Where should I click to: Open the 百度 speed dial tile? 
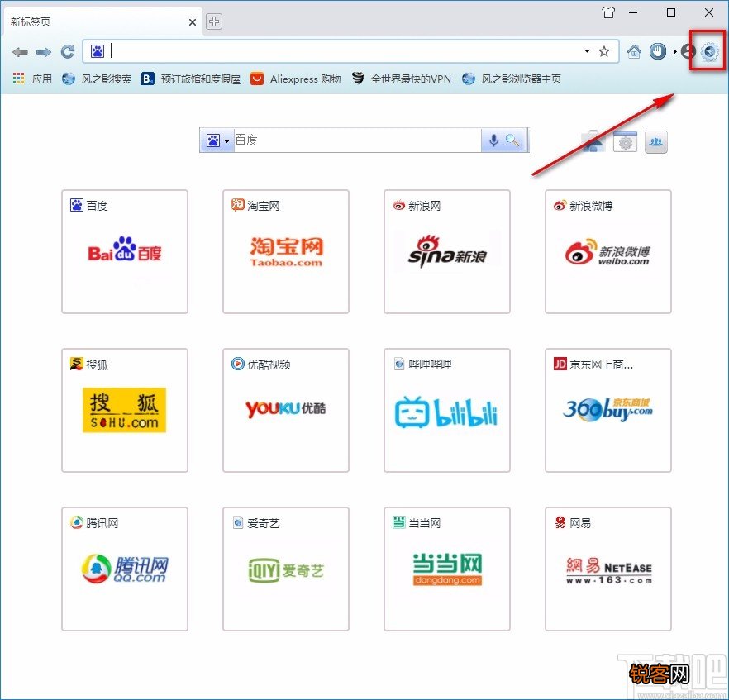[x=125, y=251]
